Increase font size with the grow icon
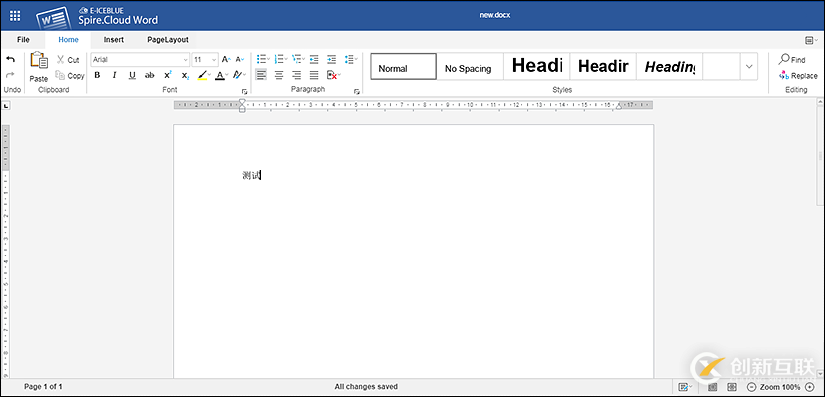 (226, 60)
